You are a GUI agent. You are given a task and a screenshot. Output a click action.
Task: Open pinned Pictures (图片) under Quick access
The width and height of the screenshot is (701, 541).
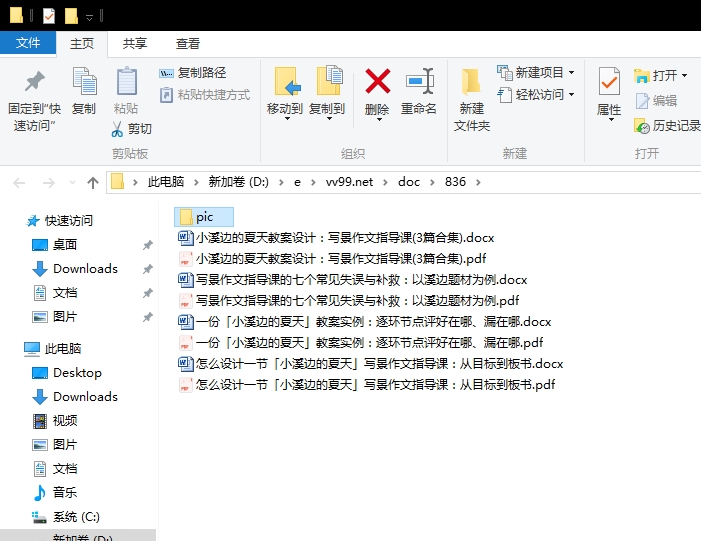[x=55, y=317]
